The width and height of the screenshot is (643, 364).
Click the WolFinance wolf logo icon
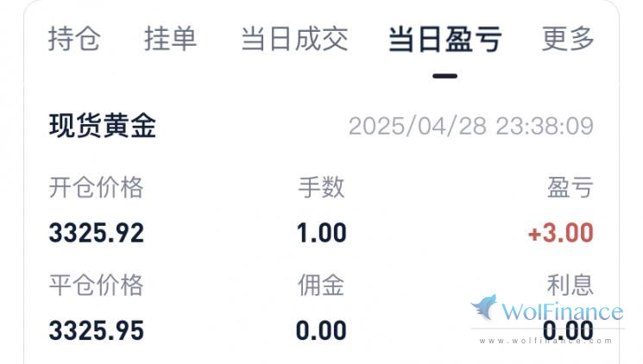tap(484, 306)
